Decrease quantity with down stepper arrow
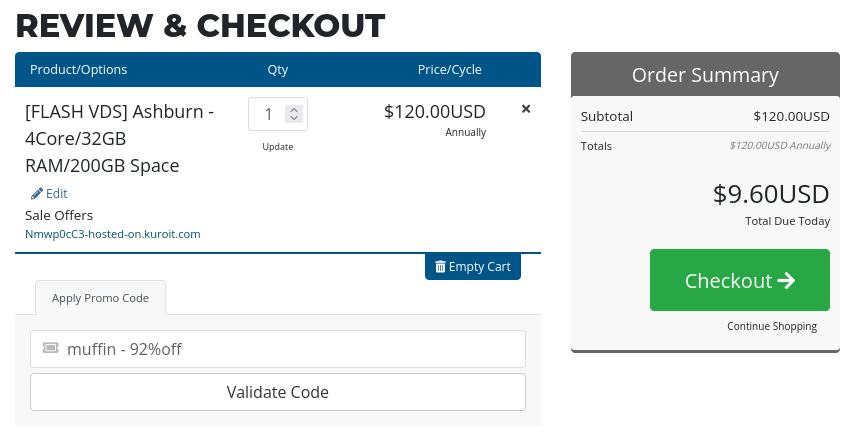This screenshot has width=859, height=436. coord(294,118)
